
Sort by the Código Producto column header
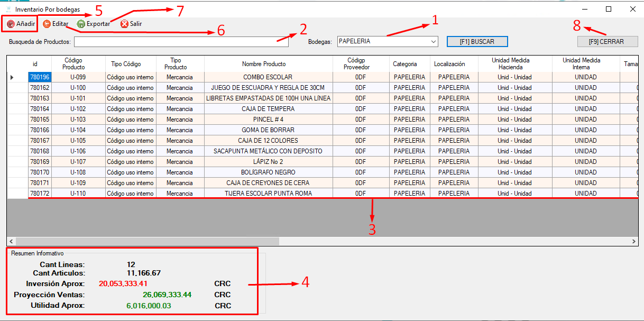point(73,64)
